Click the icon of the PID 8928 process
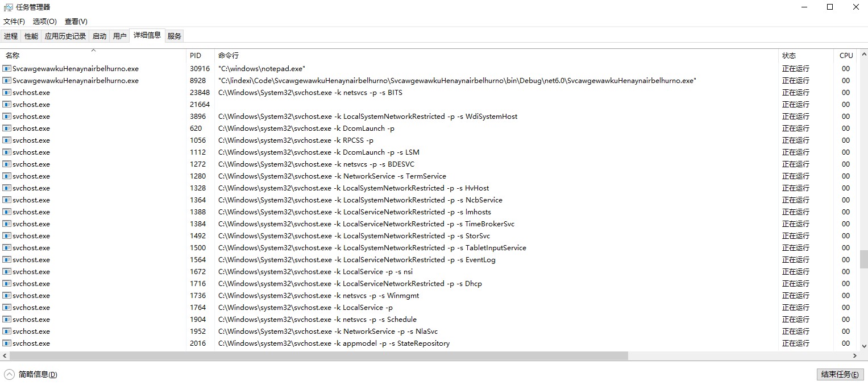Image resolution: width=868 pixels, height=385 pixels. click(7, 81)
